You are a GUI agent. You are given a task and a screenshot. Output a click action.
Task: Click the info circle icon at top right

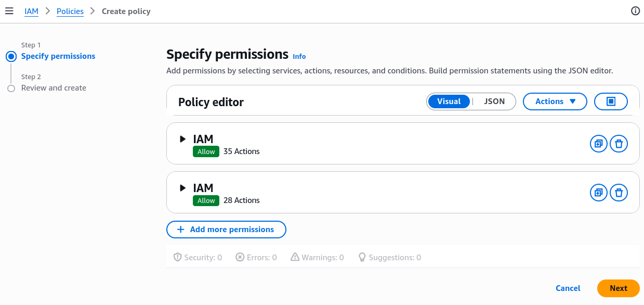[x=635, y=11]
